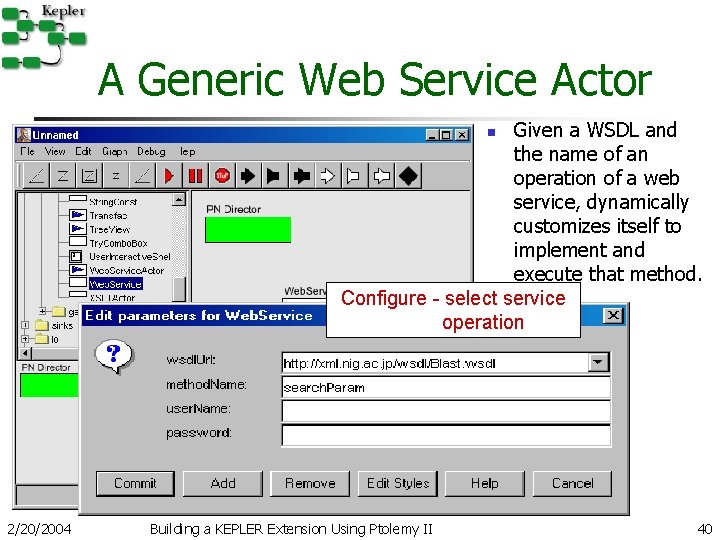
Task: Minimize the Unnamed window
Action: pyautogui.click(x=432, y=135)
